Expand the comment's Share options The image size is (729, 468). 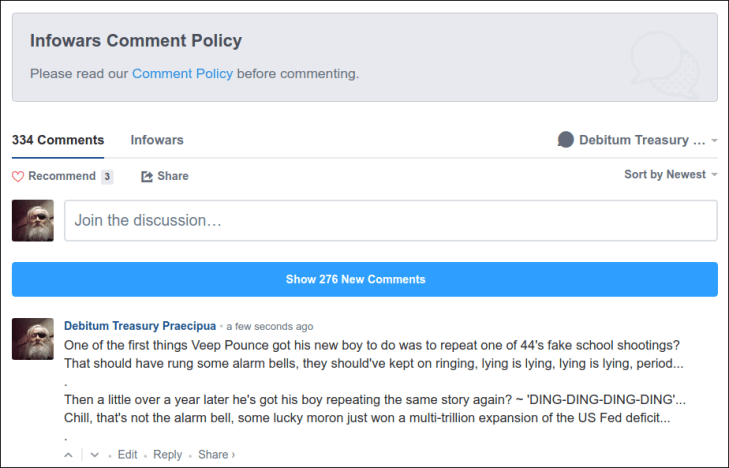pos(216,454)
